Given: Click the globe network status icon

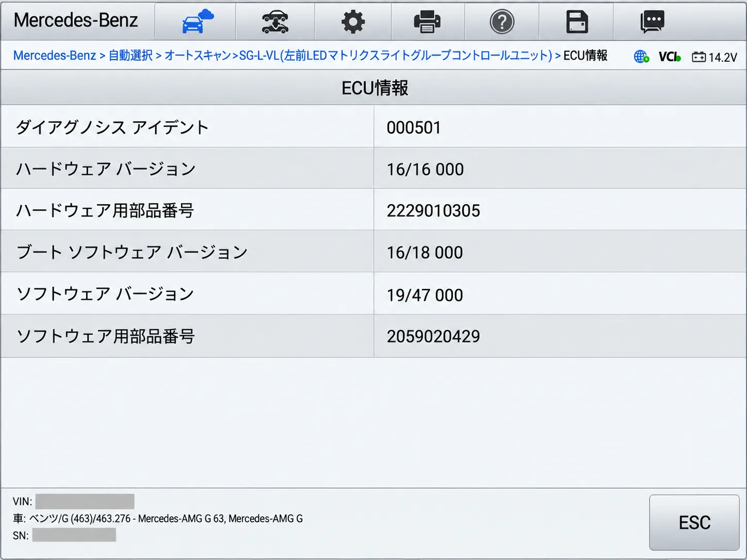Looking at the screenshot, I should tap(641, 57).
